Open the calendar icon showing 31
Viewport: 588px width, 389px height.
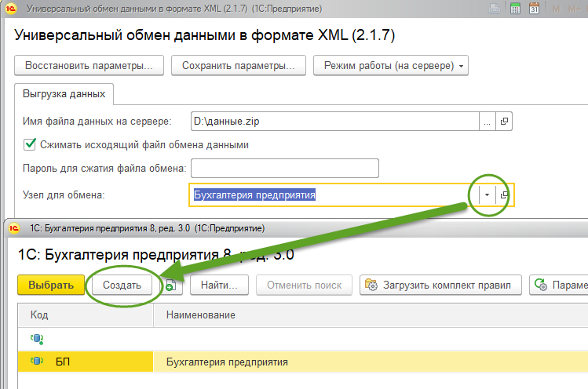534,9
